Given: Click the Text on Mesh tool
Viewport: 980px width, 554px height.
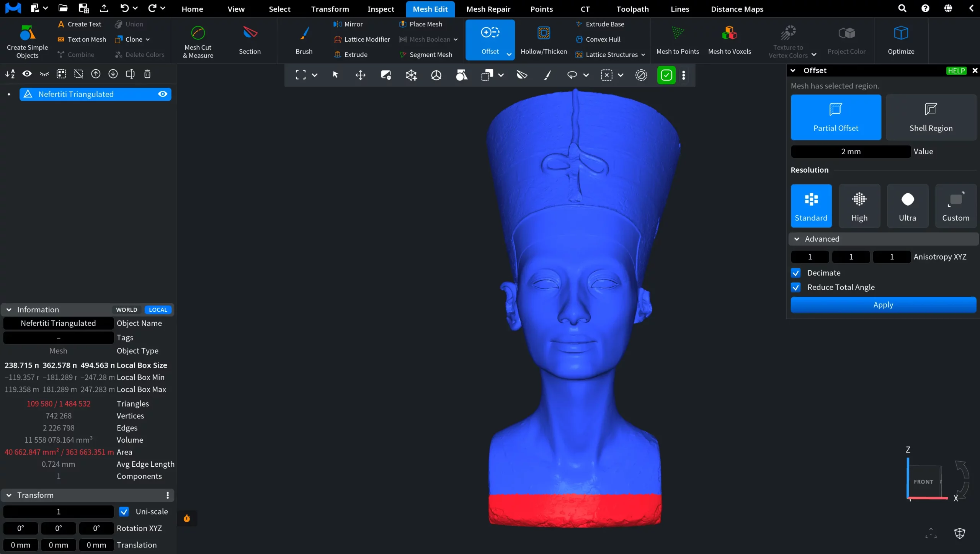Looking at the screenshot, I should [82, 39].
